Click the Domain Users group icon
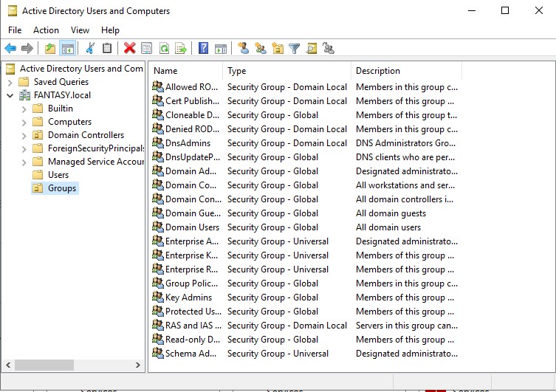This screenshot has width=556, height=392. [x=158, y=227]
